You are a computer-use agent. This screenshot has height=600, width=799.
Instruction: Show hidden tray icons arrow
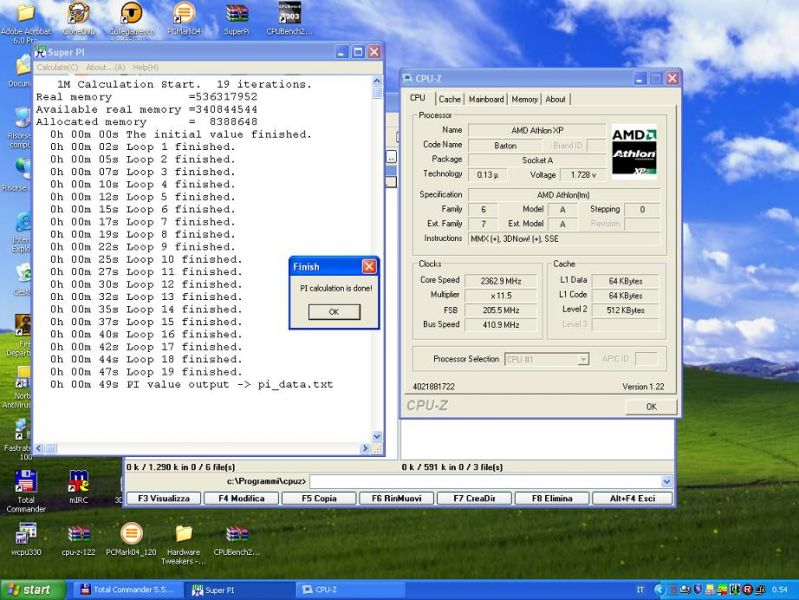(658, 590)
